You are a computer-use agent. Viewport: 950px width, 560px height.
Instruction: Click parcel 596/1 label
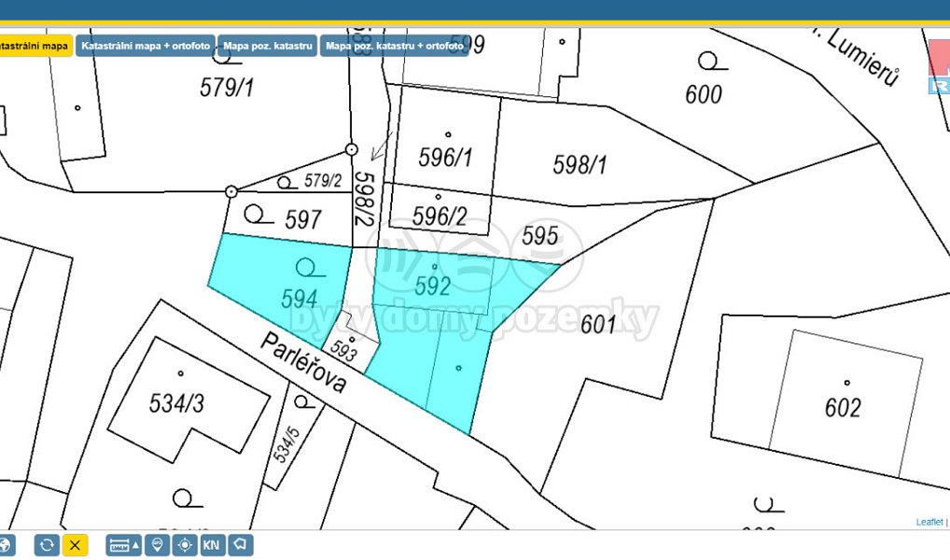click(445, 158)
